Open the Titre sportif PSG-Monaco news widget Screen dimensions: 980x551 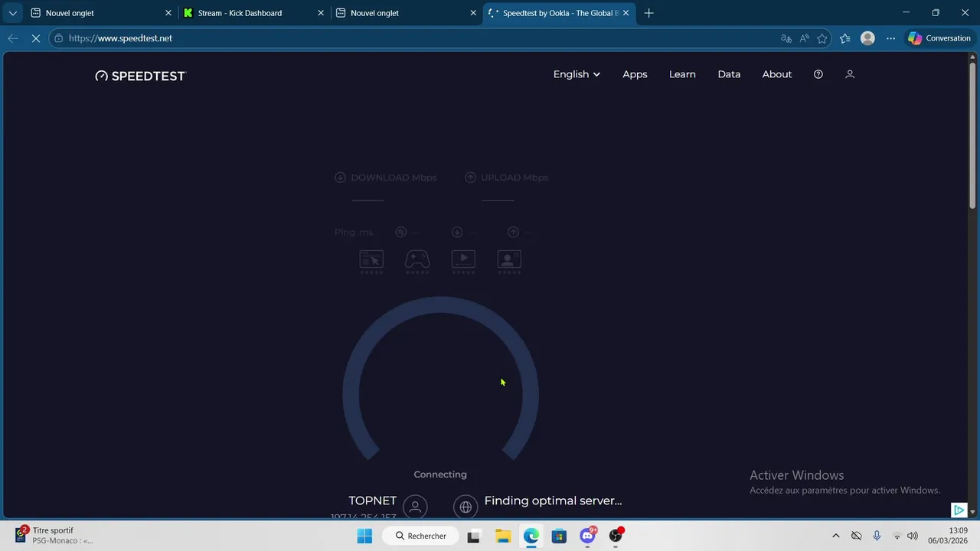[54, 536]
